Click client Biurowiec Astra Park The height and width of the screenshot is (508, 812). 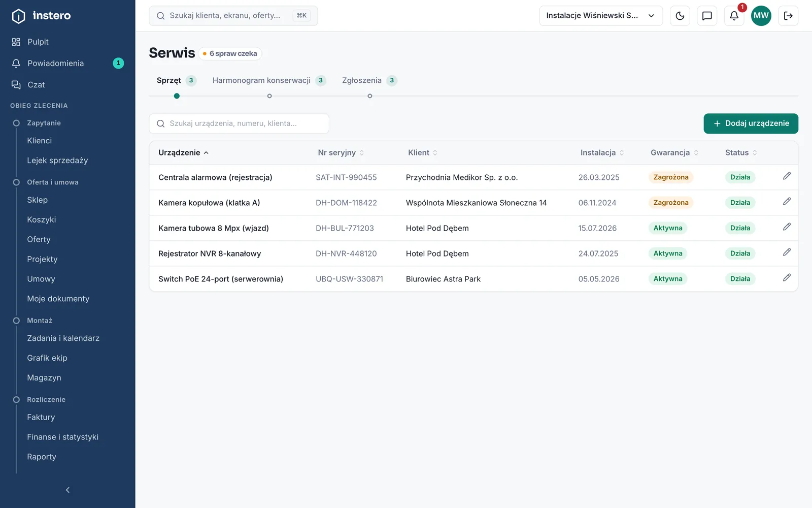tap(443, 279)
